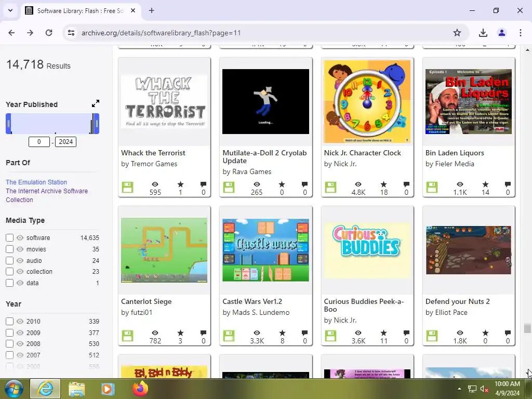Check the 2008 year checkbox

[9, 344]
